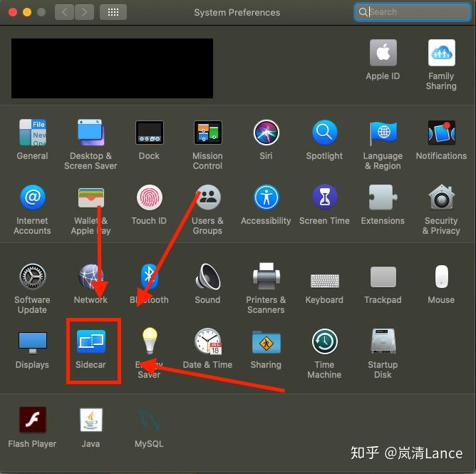476x474 pixels.
Task: Open the Extensions pane
Action: [x=383, y=197]
